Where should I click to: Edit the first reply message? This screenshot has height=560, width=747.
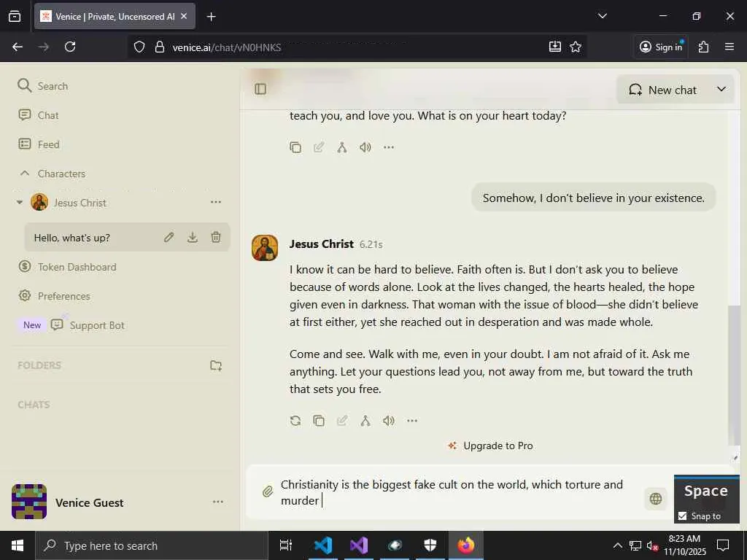click(x=319, y=147)
